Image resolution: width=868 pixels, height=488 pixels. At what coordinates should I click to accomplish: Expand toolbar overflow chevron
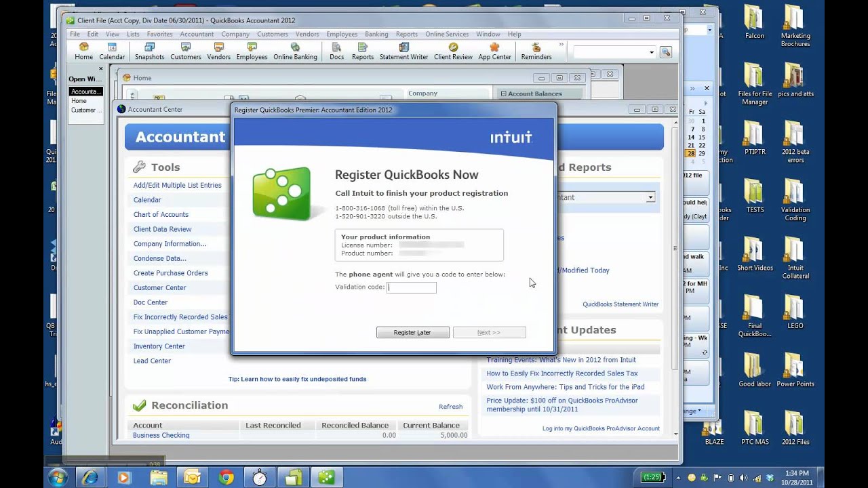point(561,45)
